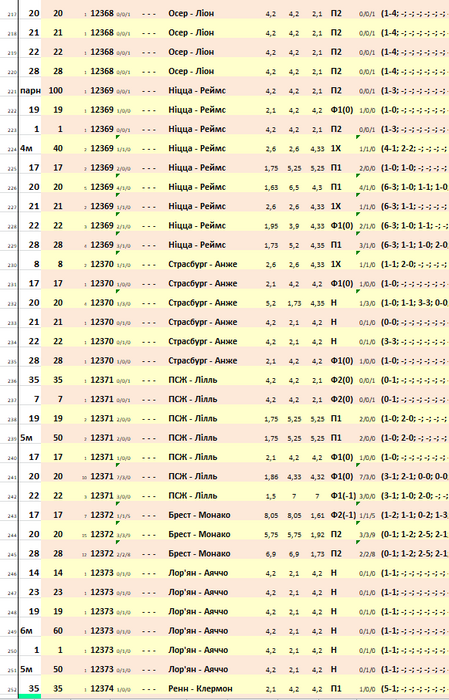Select the odds cell '1,95'
449x700 pixels.
tap(271, 226)
